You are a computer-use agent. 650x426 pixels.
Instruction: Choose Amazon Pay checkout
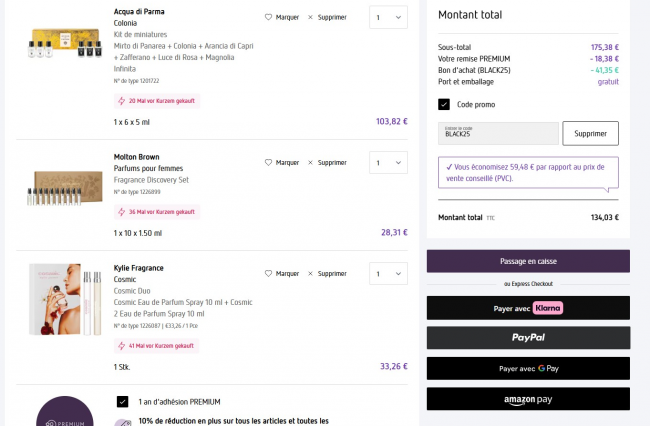click(528, 399)
